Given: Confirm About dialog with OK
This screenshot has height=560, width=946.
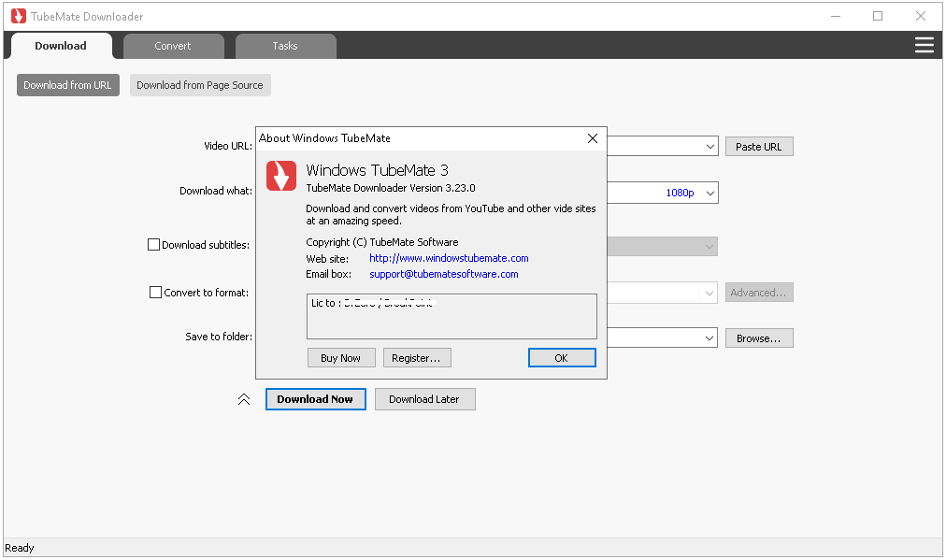Looking at the screenshot, I should [x=561, y=358].
